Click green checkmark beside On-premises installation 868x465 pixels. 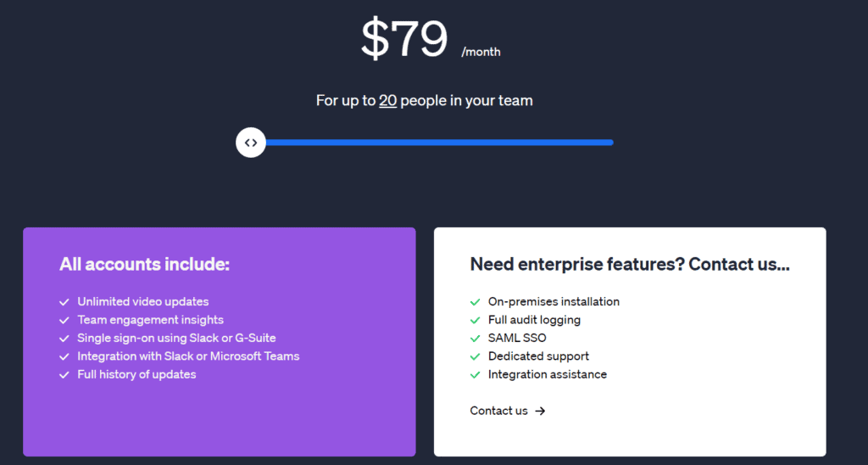coord(475,302)
